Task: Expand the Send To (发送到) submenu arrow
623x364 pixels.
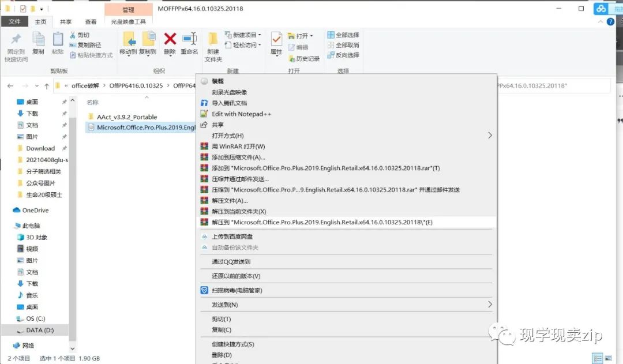Action: click(x=490, y=305)
